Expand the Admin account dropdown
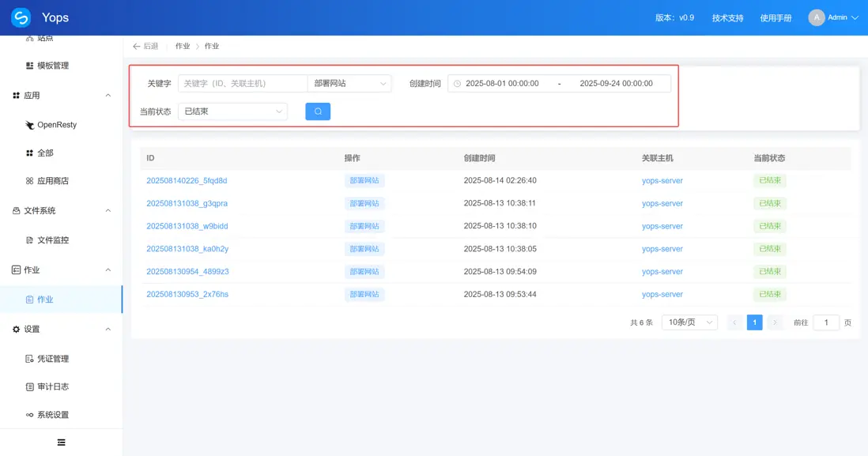 [836, 17]
